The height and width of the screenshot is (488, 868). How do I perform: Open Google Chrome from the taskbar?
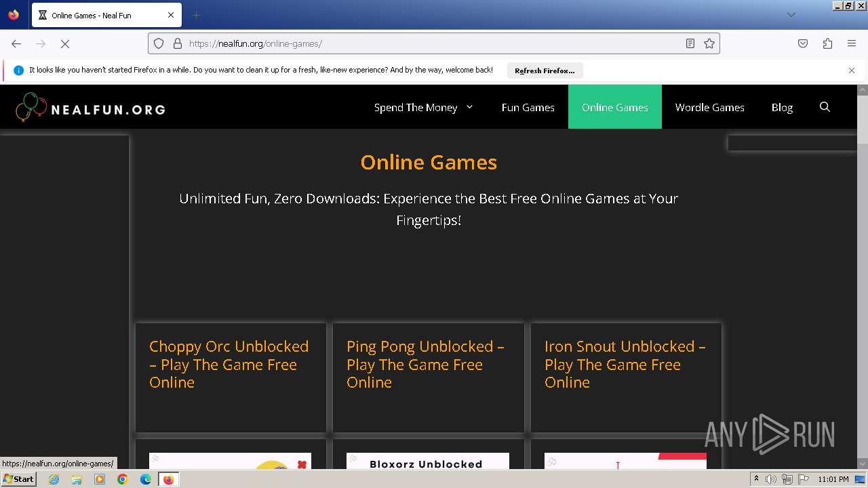tap(123, 479)
